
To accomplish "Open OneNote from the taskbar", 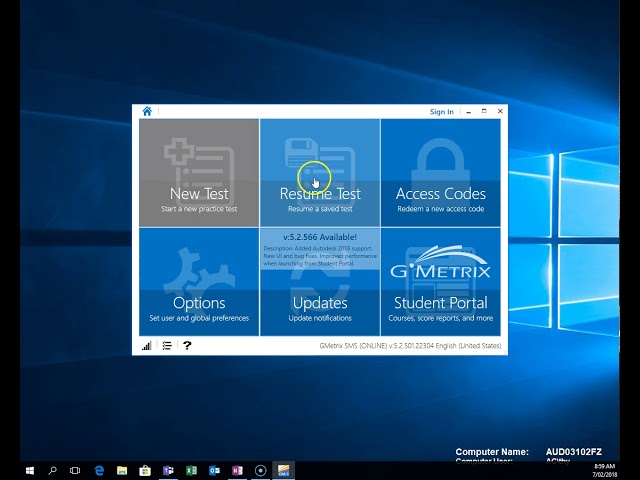I will point(237,471).
